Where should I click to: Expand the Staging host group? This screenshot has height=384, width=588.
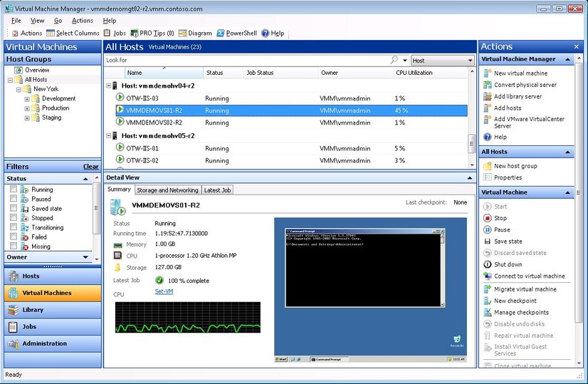[27, 118]
